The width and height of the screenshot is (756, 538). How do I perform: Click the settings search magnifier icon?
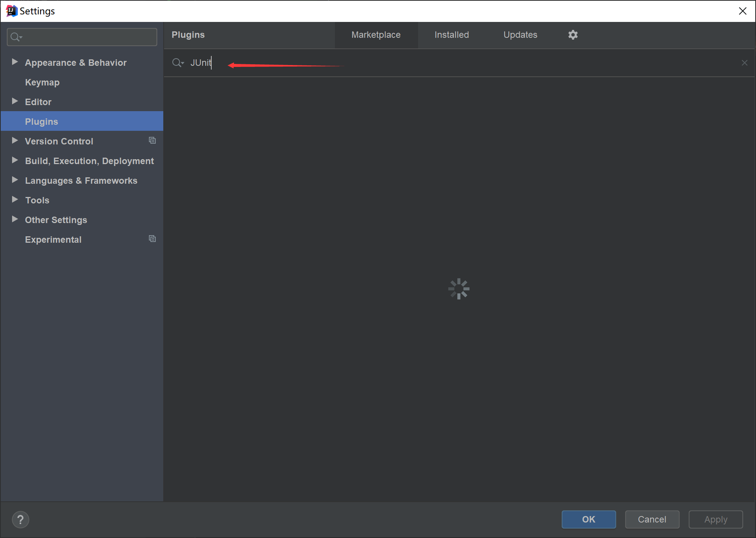16,37
